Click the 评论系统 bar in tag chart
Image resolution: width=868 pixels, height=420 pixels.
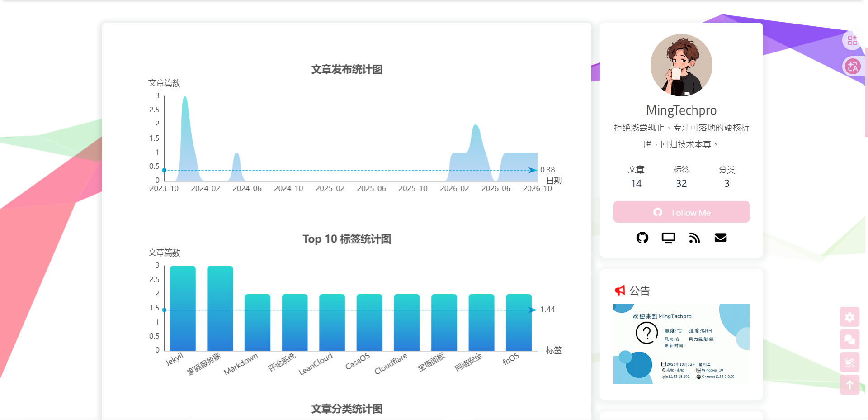[x=295, y=322]
